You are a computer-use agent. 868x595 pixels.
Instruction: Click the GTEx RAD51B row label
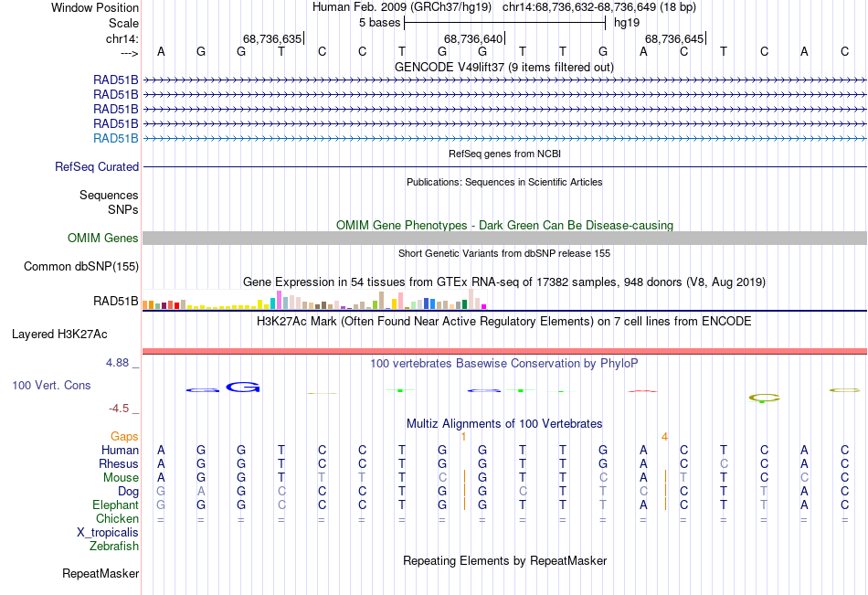tap(116, 301)
